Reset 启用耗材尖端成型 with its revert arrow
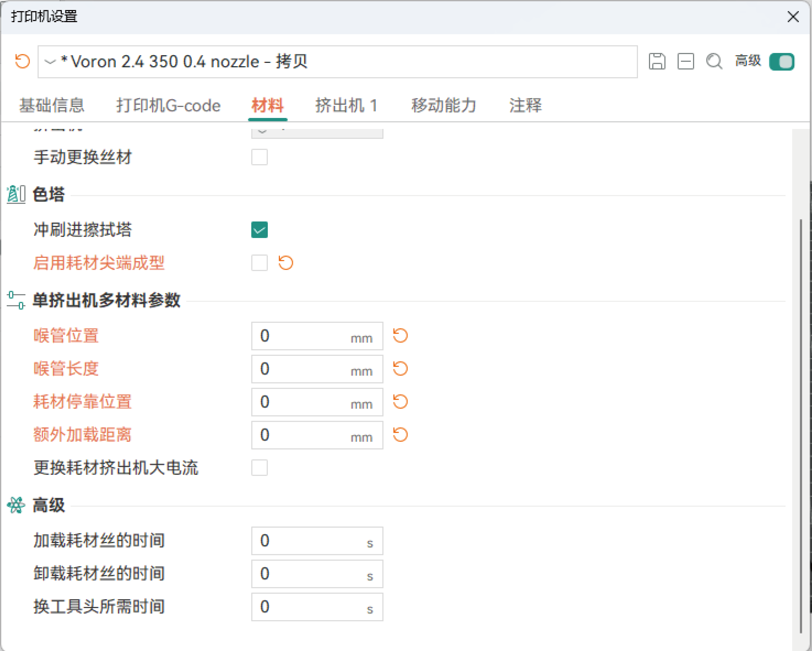 coord(285,263)
